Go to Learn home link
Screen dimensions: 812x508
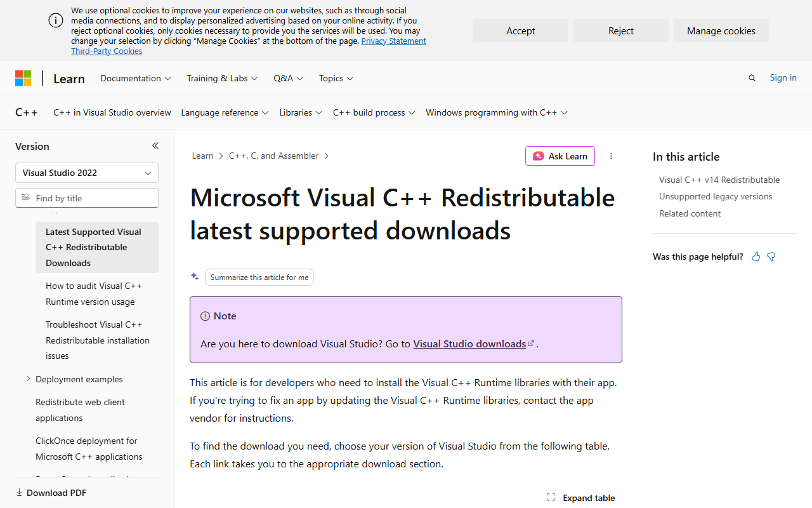coord(69,78)
